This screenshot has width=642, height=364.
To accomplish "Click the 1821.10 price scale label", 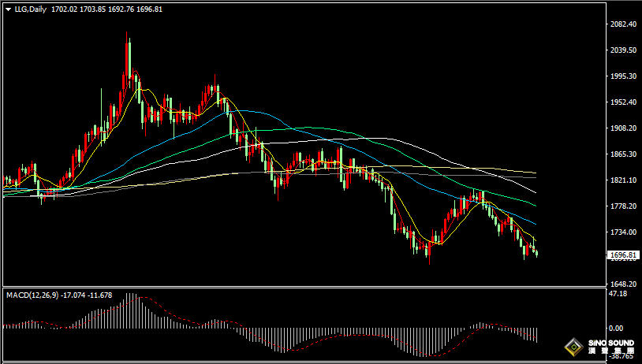I will click(624, 180).
